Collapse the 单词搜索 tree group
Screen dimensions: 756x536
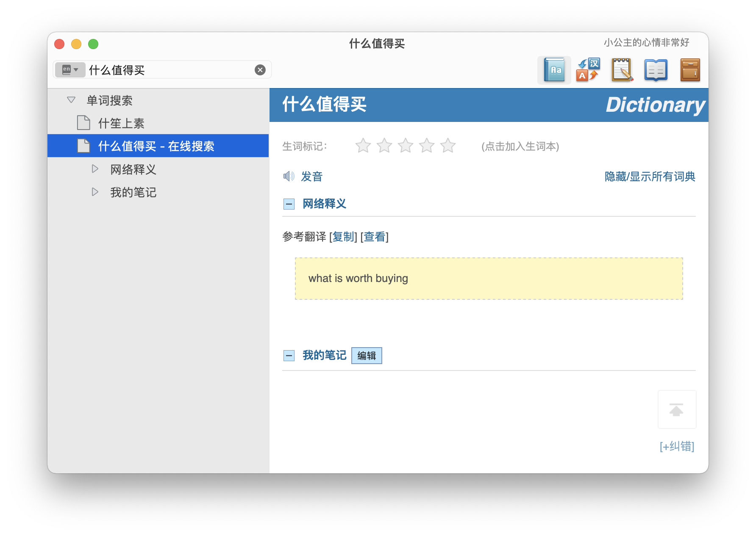point(71,100)
